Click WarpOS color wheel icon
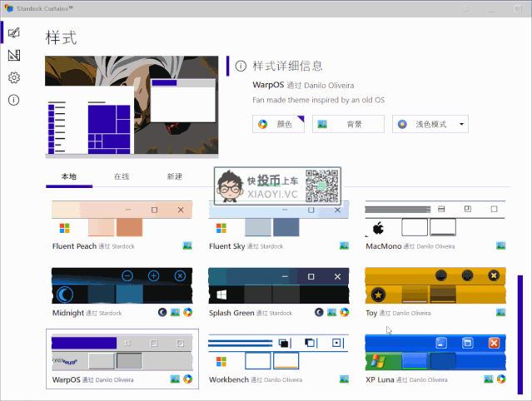This screenshot has height=401, width=532. [187, 379]
